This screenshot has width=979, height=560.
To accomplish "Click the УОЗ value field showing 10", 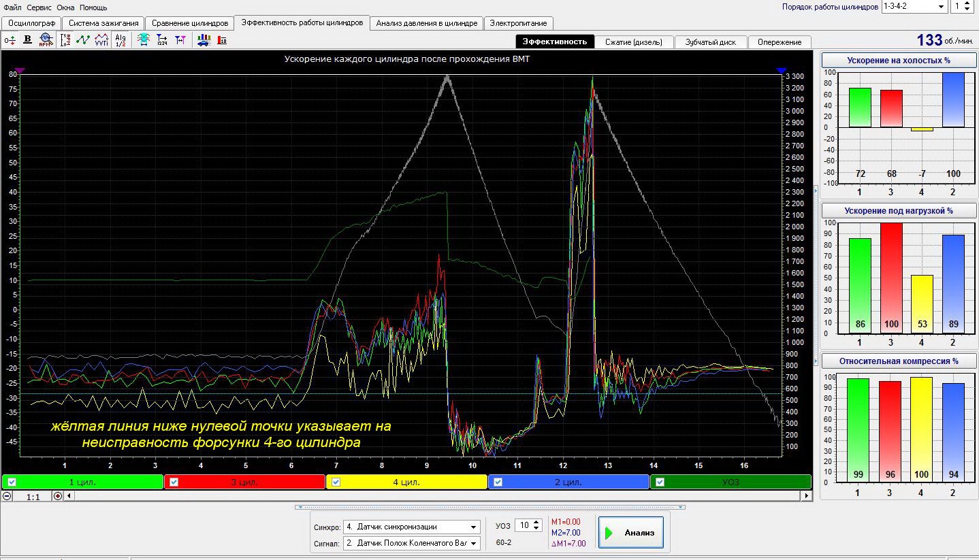I will (526, 526).
